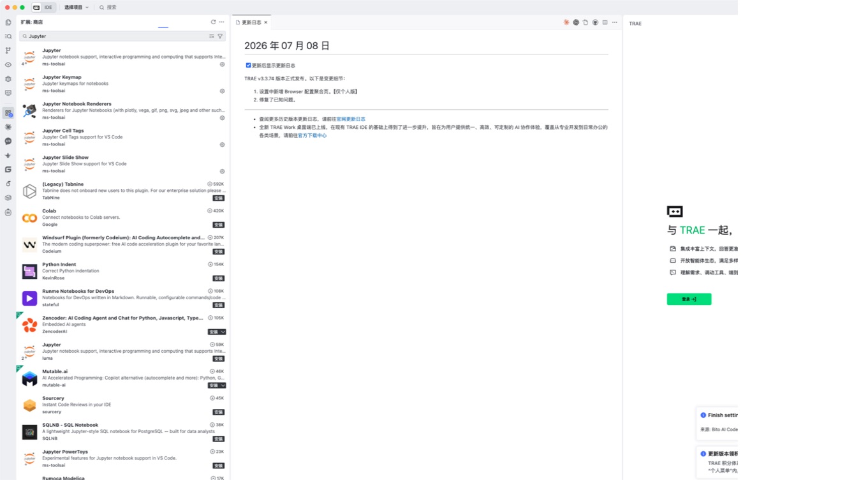This screenshot has height=490, width=868.
Task: Open the 选择项目 project dropdown
Action: pos(77,8)
